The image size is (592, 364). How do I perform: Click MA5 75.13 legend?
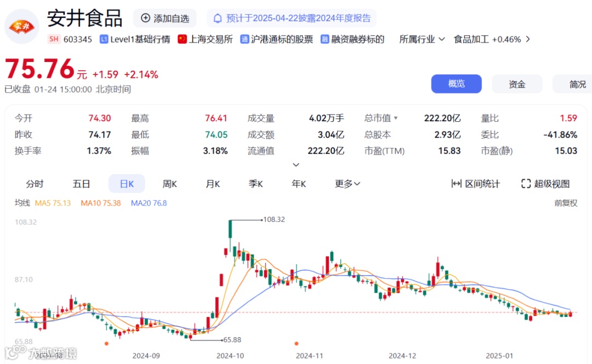click(x=53, y=203)
